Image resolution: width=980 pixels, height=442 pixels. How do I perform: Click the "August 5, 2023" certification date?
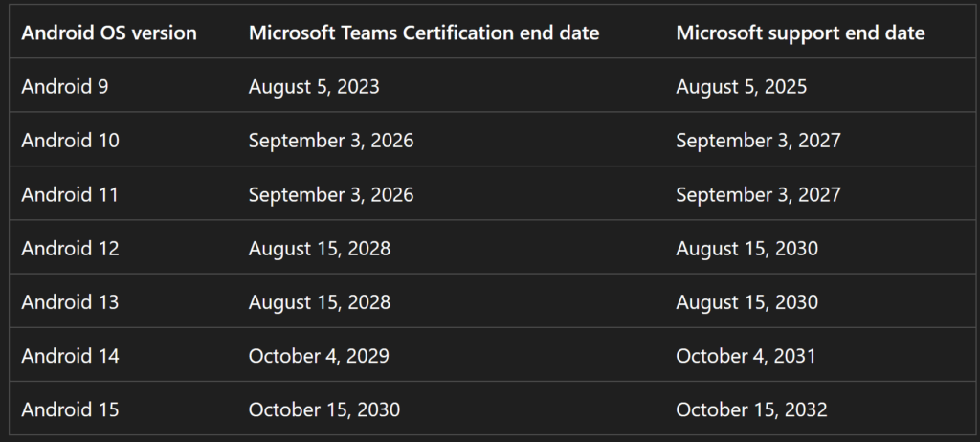click(x=314, y=87)
